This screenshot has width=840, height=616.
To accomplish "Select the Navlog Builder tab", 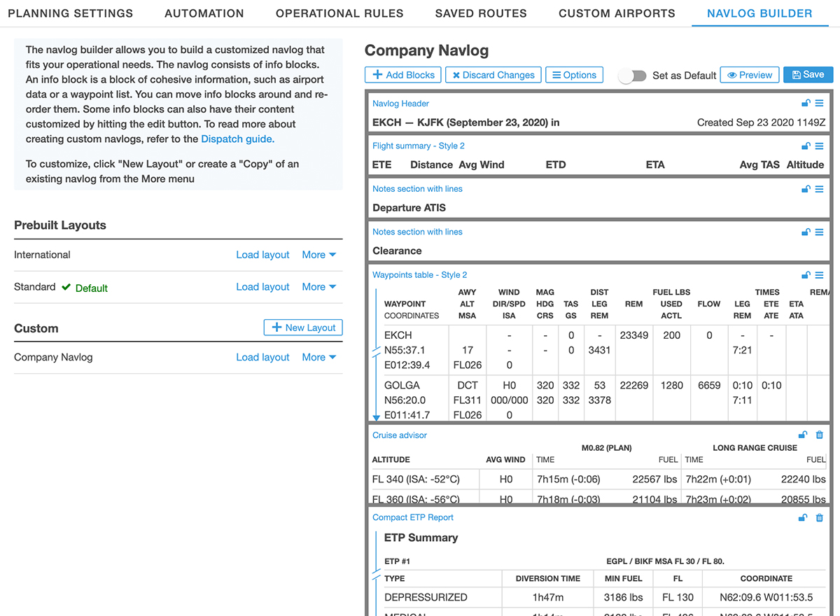I will point(759,13).
